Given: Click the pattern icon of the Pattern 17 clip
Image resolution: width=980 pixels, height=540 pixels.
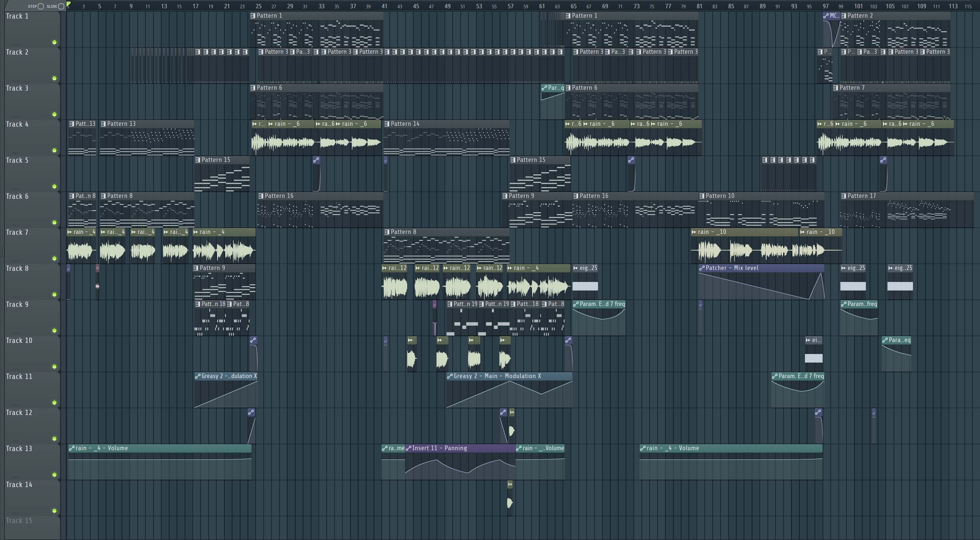Looking at the screenshot, I should 844,196.
